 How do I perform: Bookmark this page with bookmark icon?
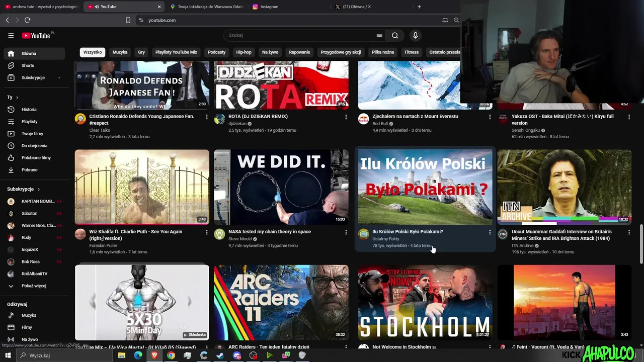tap(128, 20)
